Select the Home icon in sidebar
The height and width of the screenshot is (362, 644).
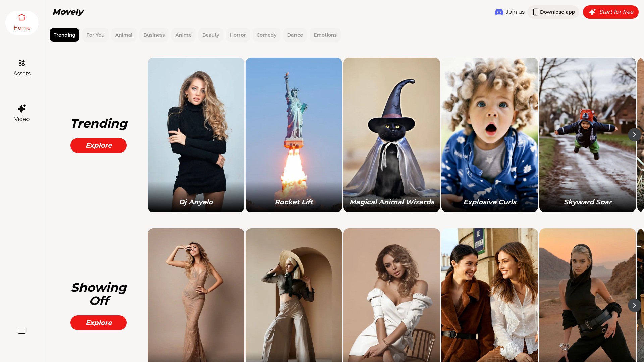tap(22, 17)
